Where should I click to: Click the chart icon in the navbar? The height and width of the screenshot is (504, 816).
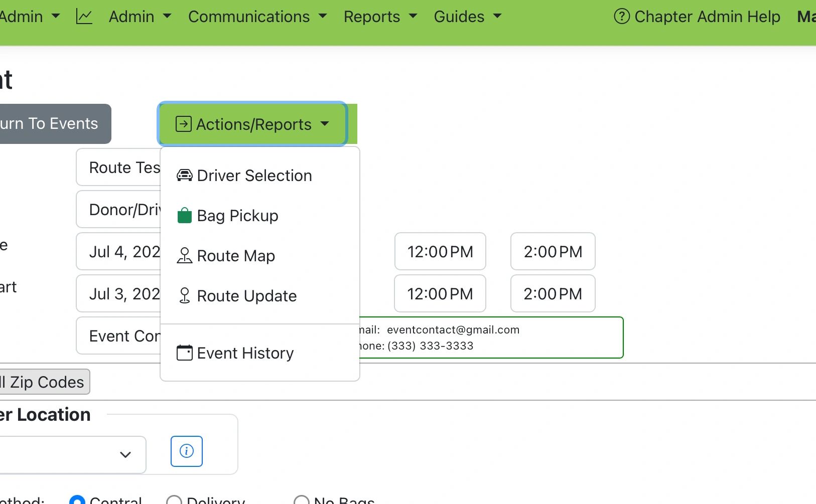click(84, 17)
